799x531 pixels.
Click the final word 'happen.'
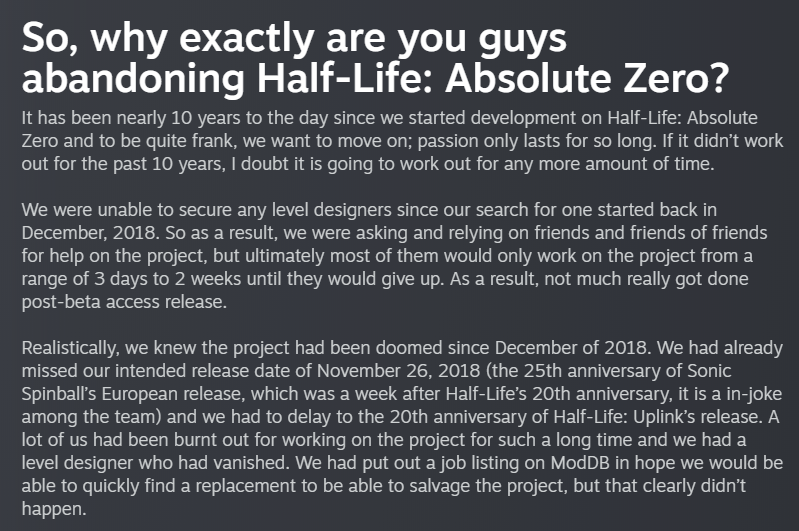coord(54,509)
